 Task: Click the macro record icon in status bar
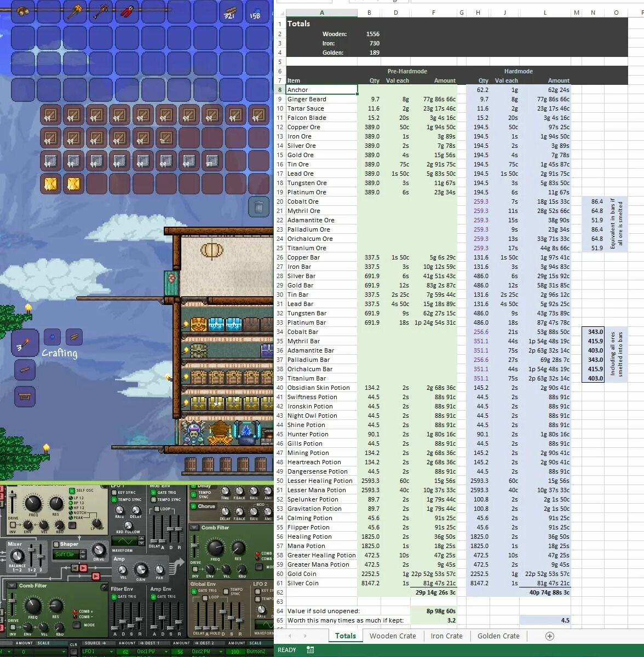point(310,650)
